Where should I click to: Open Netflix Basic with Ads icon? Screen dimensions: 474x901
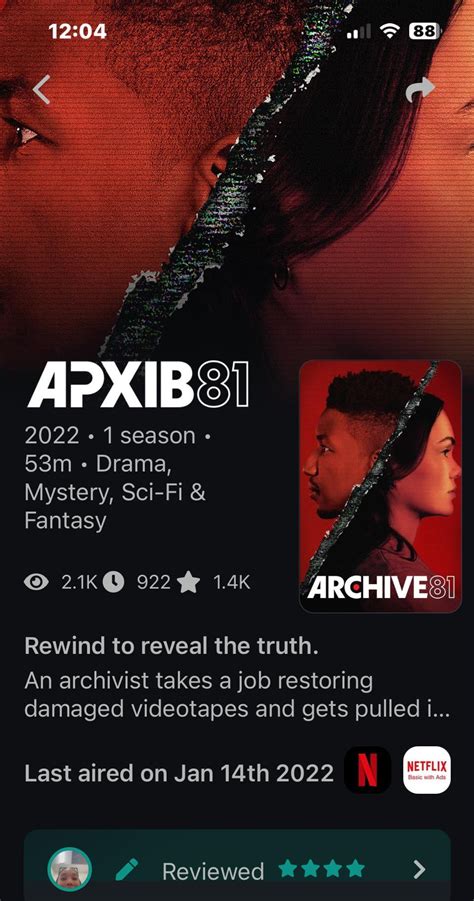[x=427, y=770]
